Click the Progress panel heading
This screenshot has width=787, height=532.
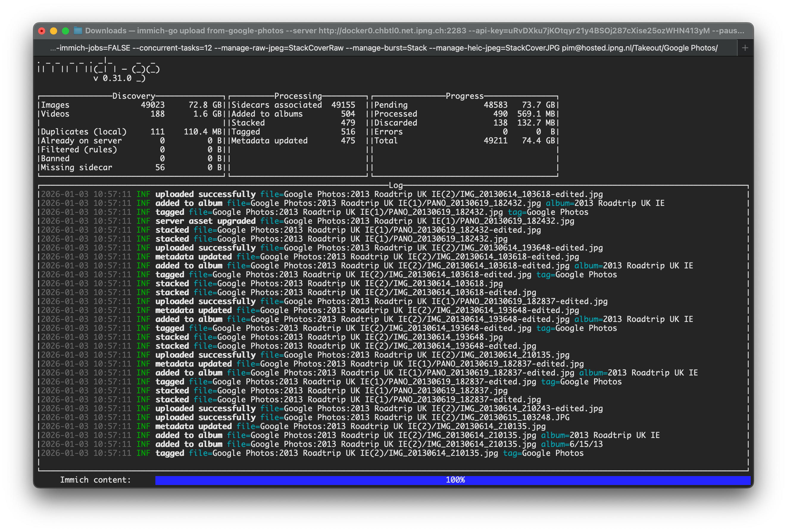click(x=464, y=96)
